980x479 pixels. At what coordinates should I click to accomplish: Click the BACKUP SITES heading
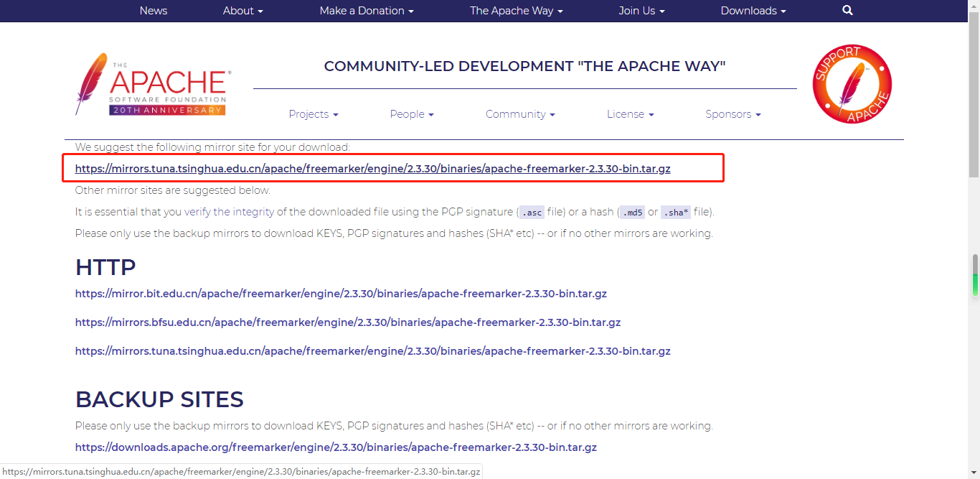pyautogui.click(x=159, y=399)
